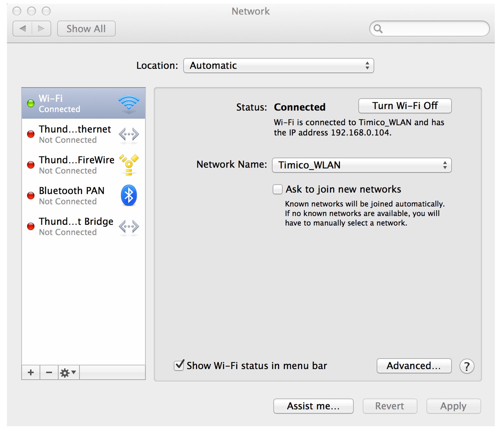Click the Thunderbolt Ethernet arrows icon

click(x=129, y=134)
